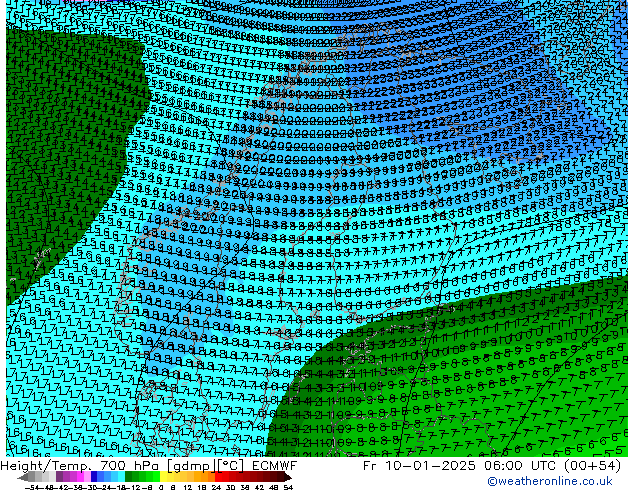Click the dark brown arrow at legend's warm end
Viewport: 634px width, 490px height.
pos(287,477)
